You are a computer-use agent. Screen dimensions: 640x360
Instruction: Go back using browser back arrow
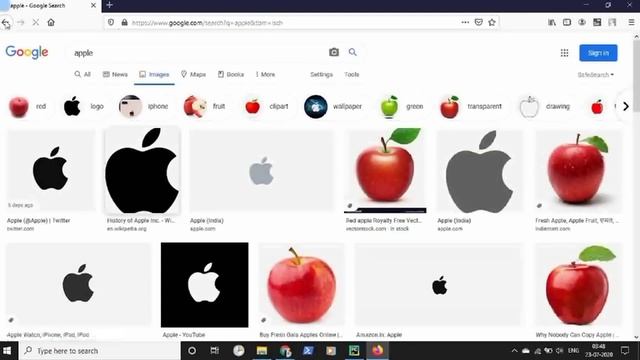coord(6,22)
